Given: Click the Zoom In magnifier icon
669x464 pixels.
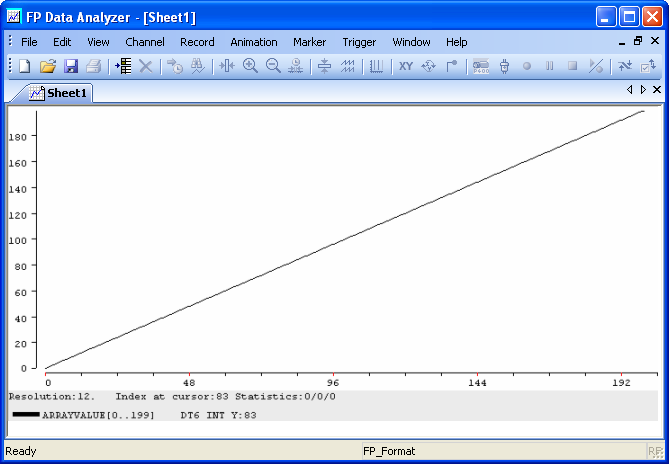Looking at the screenshot, I should click(250, 66).
